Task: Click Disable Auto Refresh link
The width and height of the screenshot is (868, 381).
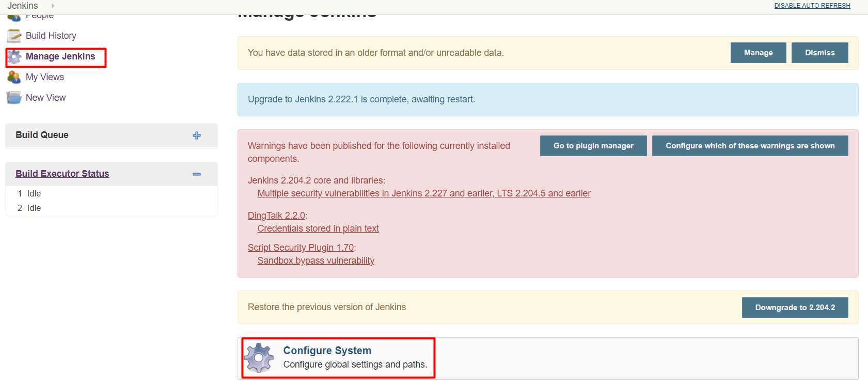Action: click(x=812, y=6)
